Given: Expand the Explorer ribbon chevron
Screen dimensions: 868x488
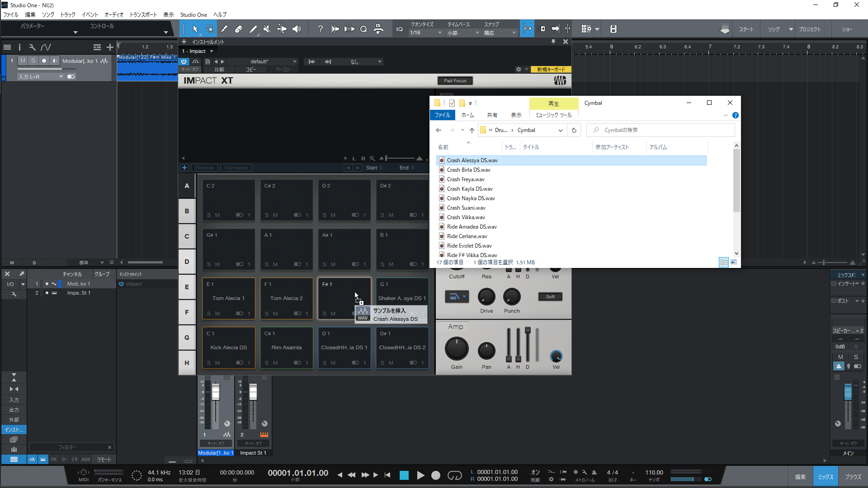Looking at the screenshot, I should click(726, 115).
